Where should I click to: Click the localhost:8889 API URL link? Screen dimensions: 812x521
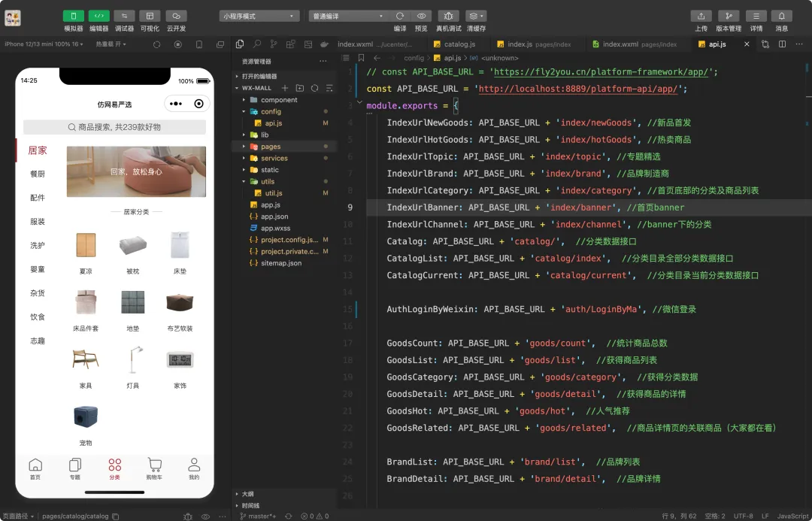(x=578, y=89)
